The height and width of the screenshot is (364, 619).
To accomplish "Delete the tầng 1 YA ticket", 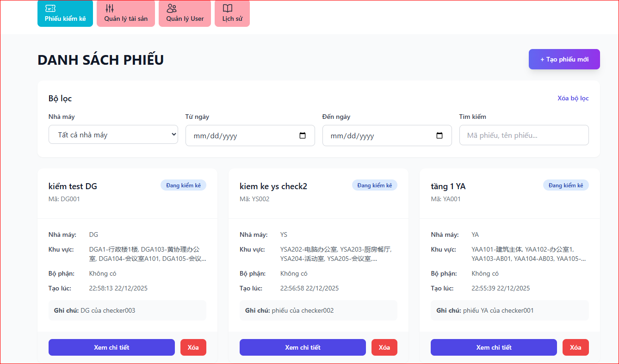I will click(x=576, y=347).
